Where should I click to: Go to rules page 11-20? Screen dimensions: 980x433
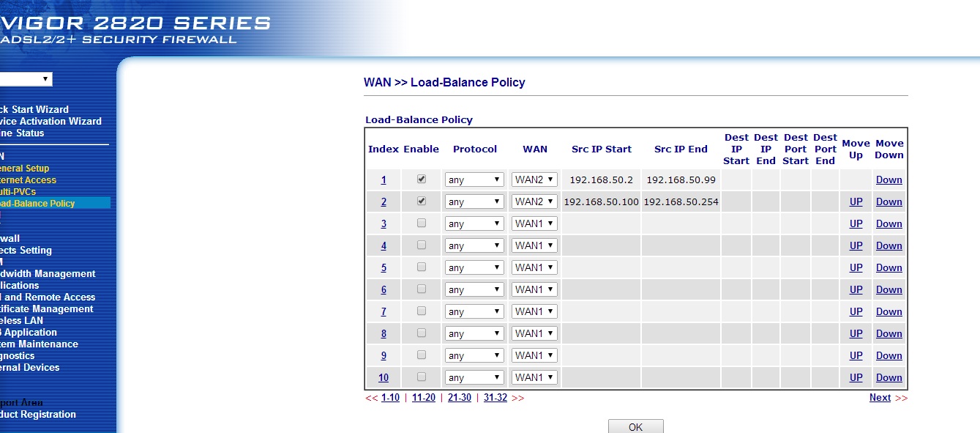pos(424,398)
